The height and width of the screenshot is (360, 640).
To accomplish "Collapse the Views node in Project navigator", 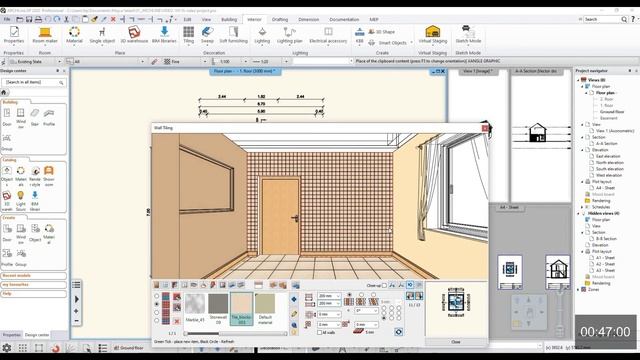I will [x=578, y=80].
